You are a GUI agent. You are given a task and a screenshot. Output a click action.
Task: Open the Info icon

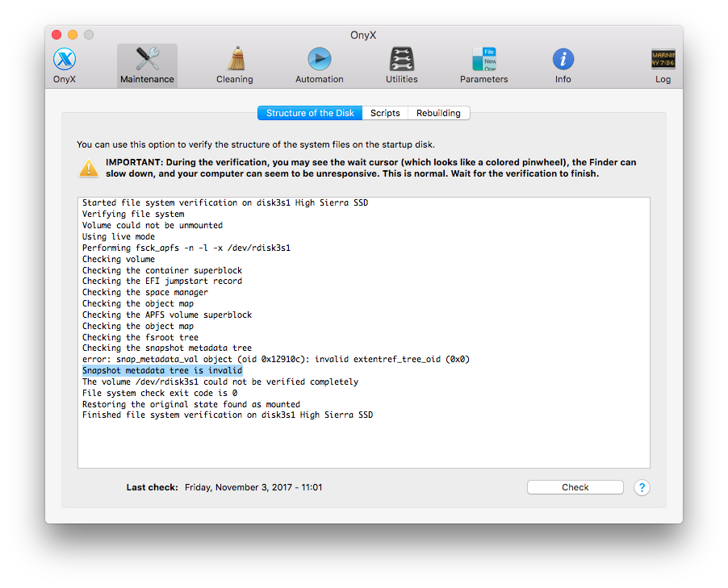(x=563, y=60)
